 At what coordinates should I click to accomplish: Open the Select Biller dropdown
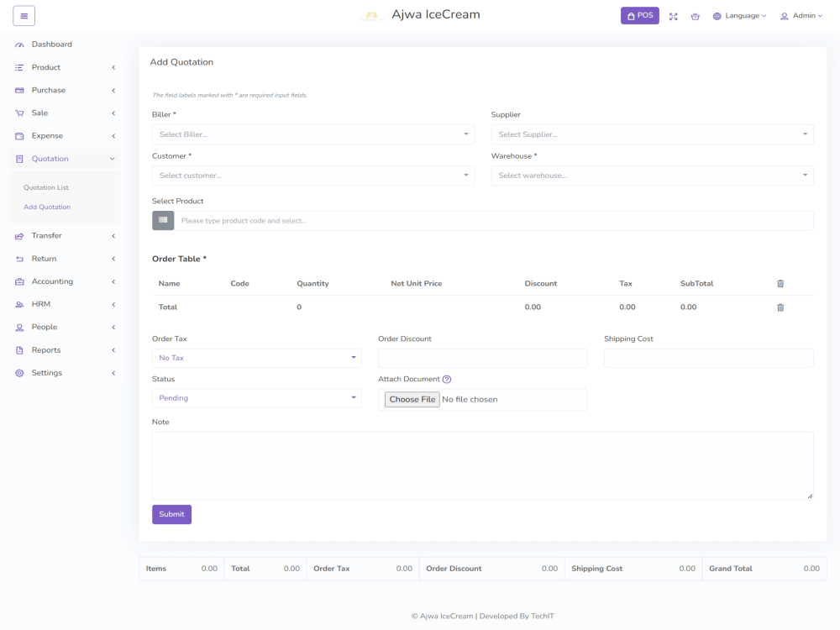click(312, 134)
